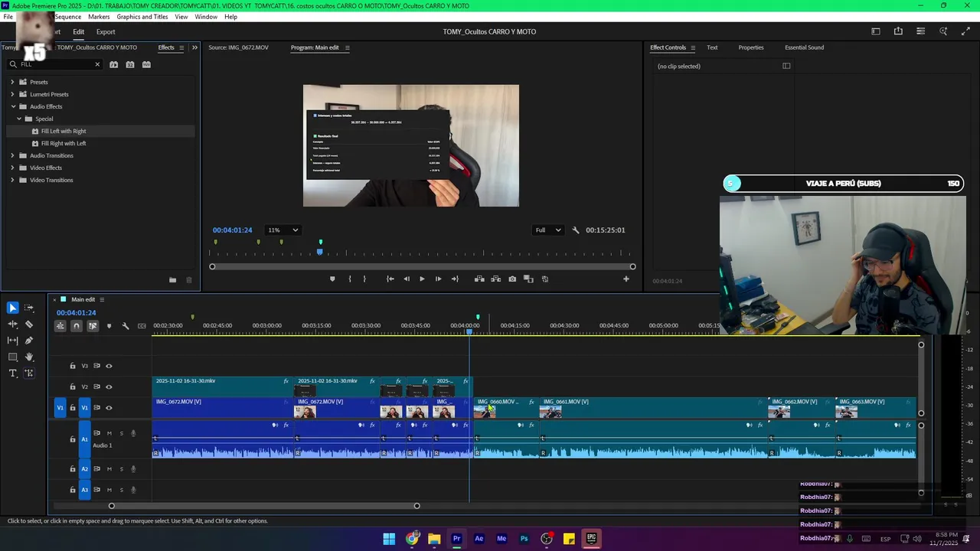Toggle V1 source patching button
The image size is (980, 551).
60,408
